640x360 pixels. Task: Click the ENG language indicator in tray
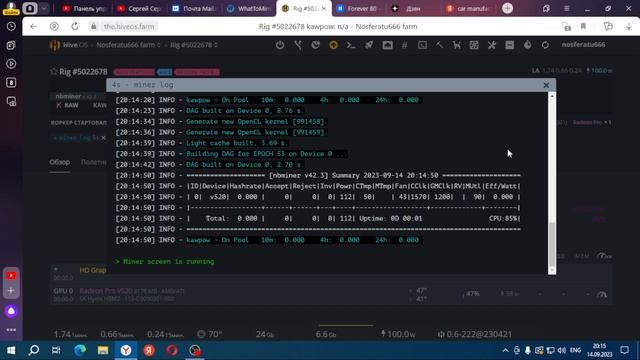[576, 350]
